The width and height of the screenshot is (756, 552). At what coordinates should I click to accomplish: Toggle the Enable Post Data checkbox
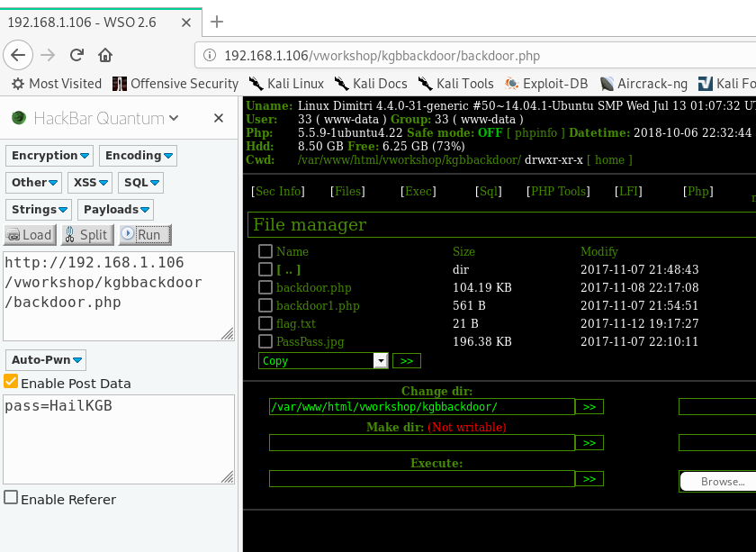(11, 382)
